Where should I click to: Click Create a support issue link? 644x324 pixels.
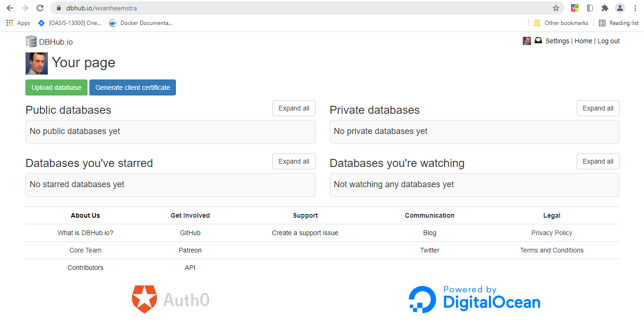click(x=305, y=233)
